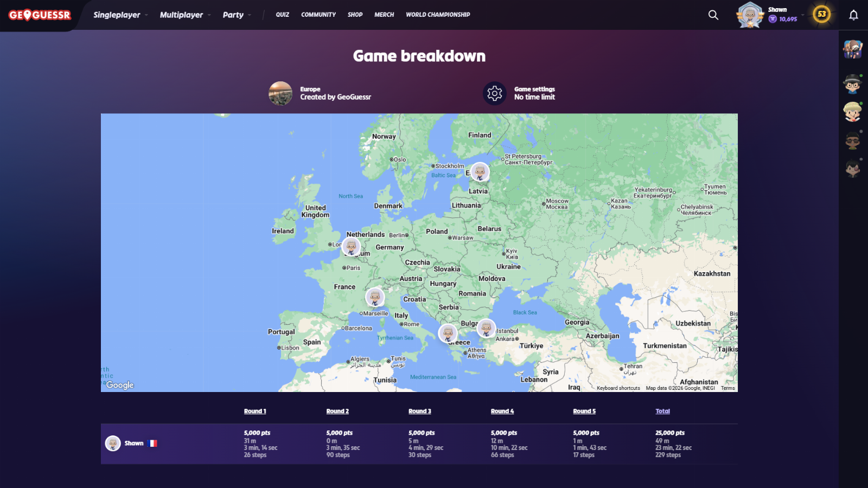The image size is (868, 488).
Task: Select the guess marker near Istanbul
Action: click(486, 328)
